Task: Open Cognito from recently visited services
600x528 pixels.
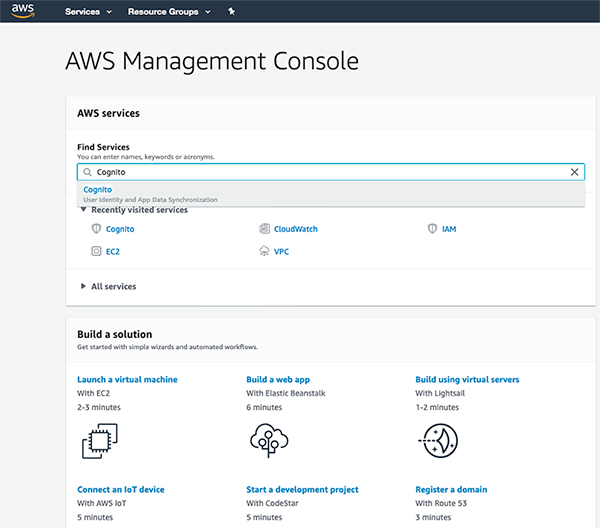Action: [120, 229]
